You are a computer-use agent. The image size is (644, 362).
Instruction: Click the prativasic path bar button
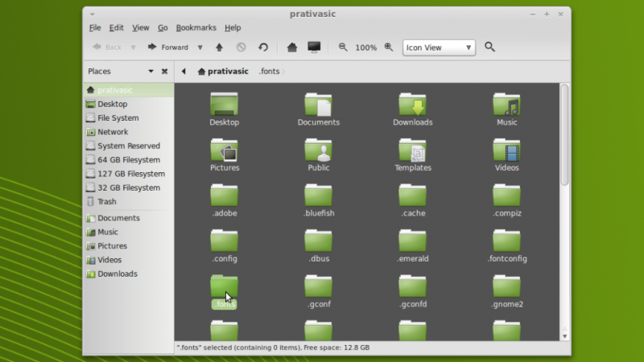[223, 71]
